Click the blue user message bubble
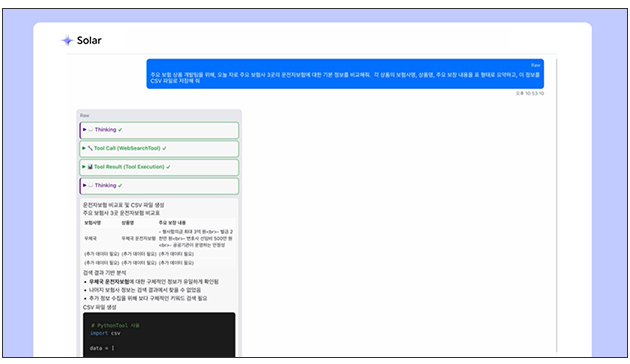630x364 pixels. pos(345,74)
